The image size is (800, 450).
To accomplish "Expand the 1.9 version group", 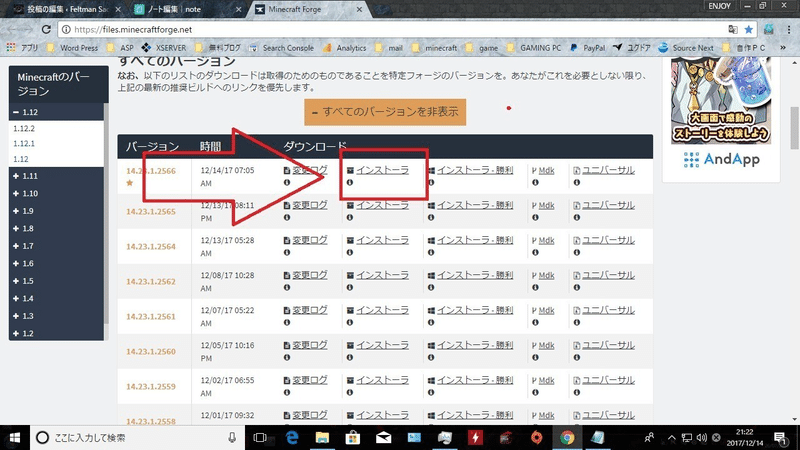I will pos(56,211).
